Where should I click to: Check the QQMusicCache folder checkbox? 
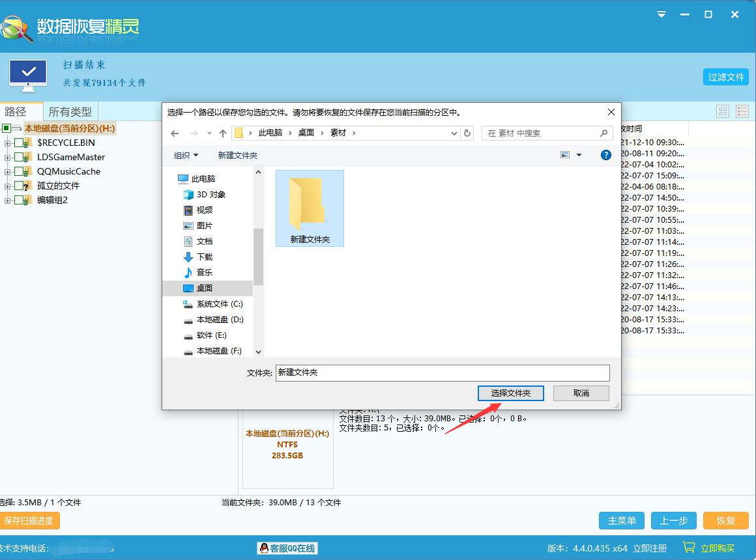[19, 171]
